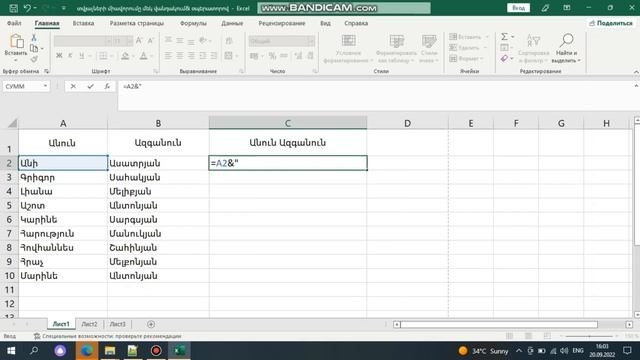640x360 pixels.
Task: Toggle Bold (Ж) formatting
Action: point(59,56)
